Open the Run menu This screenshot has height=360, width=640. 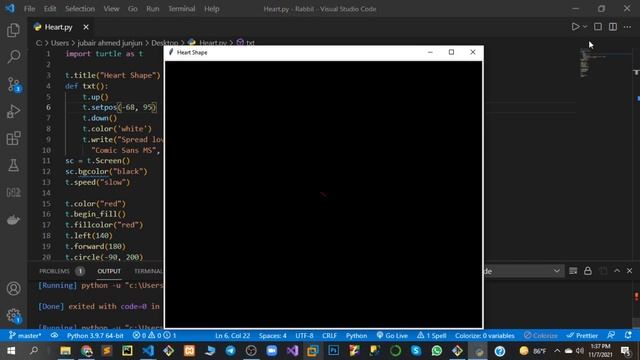[153, 9]
